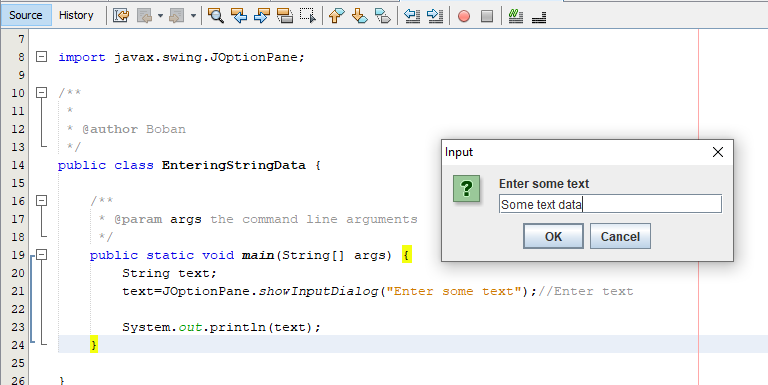Click the 'main' method name
Viewport: 768px width, 385px height.
tap(258, 255)
